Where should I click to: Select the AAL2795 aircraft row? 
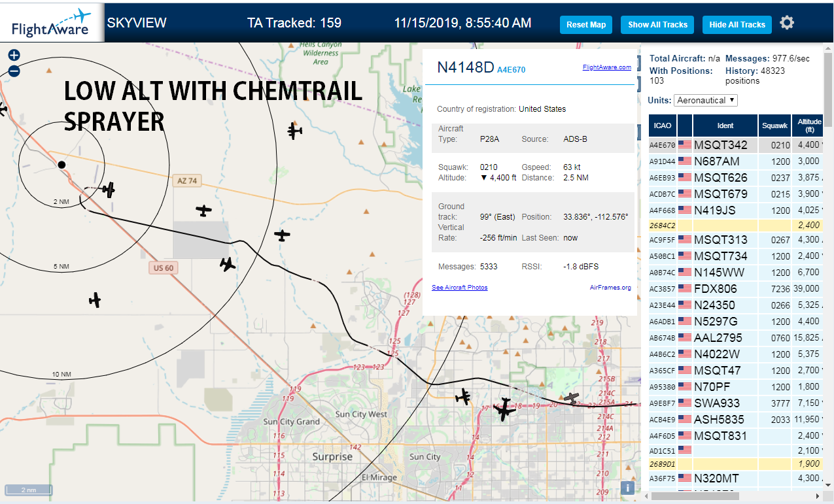pyautogui.click(x=736, y=338)
